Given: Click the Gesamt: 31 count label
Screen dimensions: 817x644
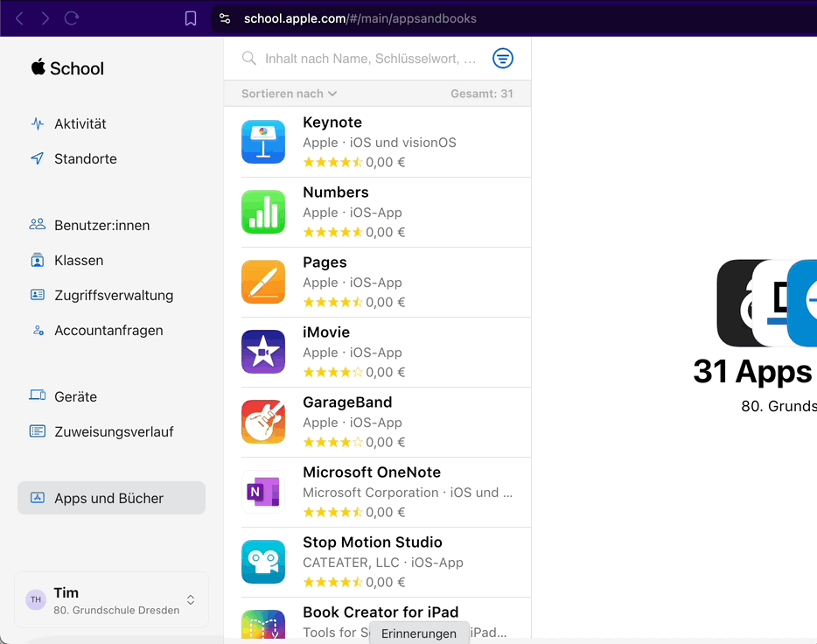Looking at the screenshot, I should [x=482, y=94].
